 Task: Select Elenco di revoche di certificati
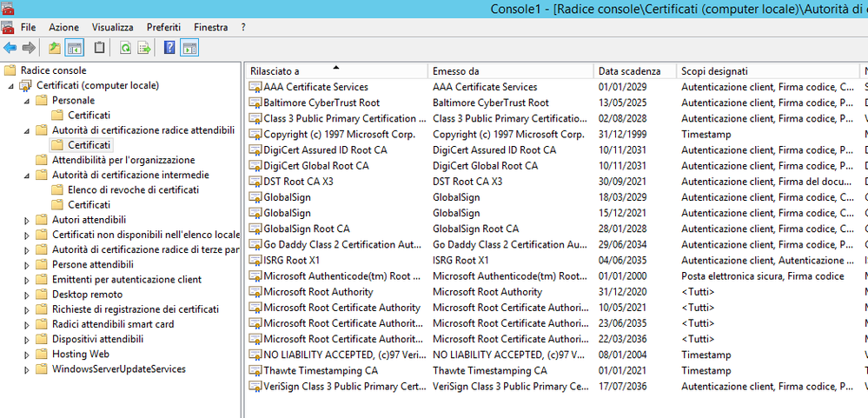(134, 190)
